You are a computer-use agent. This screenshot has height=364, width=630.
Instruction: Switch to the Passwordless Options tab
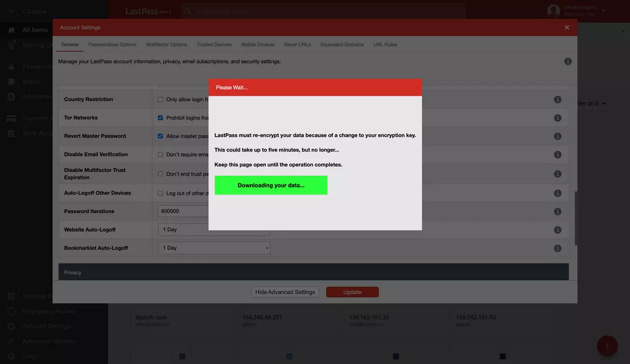(112, 44)
